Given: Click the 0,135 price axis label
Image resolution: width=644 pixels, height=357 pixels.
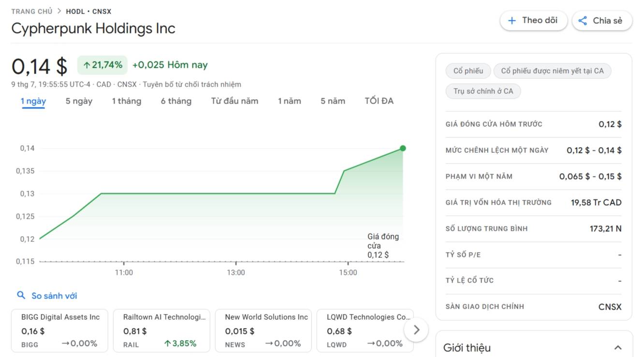Looking at the screenshot, I should click(x=25, y=171).
